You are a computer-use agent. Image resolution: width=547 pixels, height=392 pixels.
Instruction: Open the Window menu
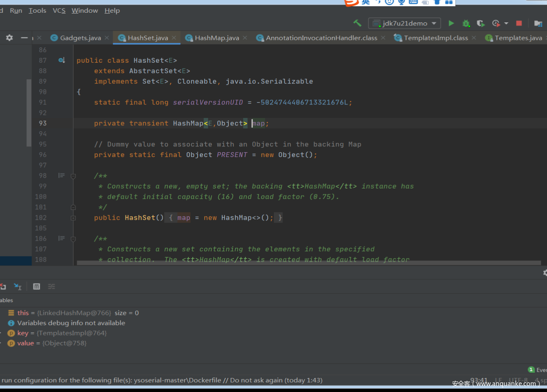tap(85, 11)
